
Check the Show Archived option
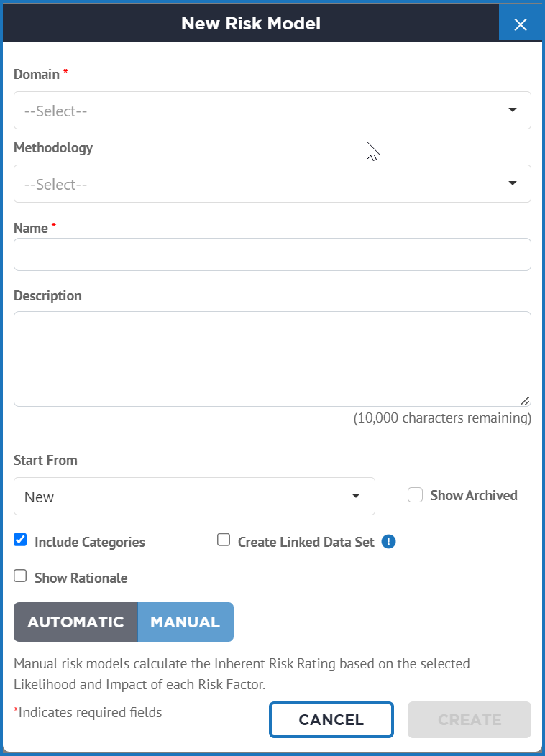tap(416, 494)
